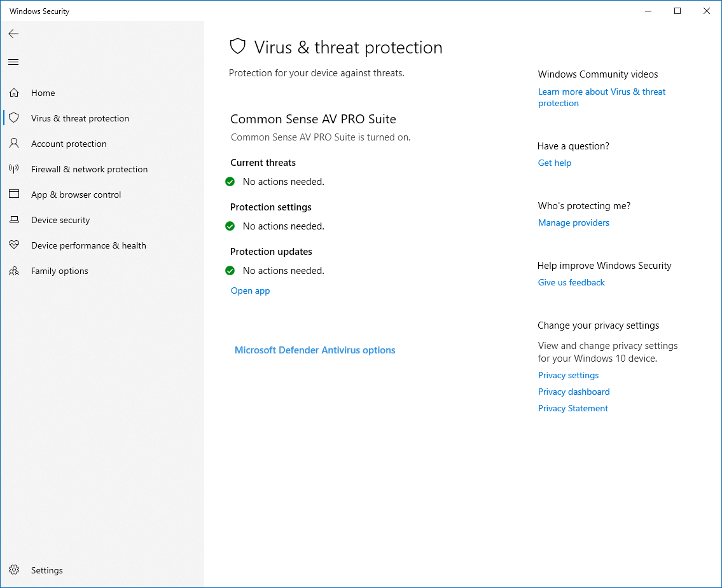Go to Firewall & network protection
The image size is (722, 588).
[x=89, y=169]
